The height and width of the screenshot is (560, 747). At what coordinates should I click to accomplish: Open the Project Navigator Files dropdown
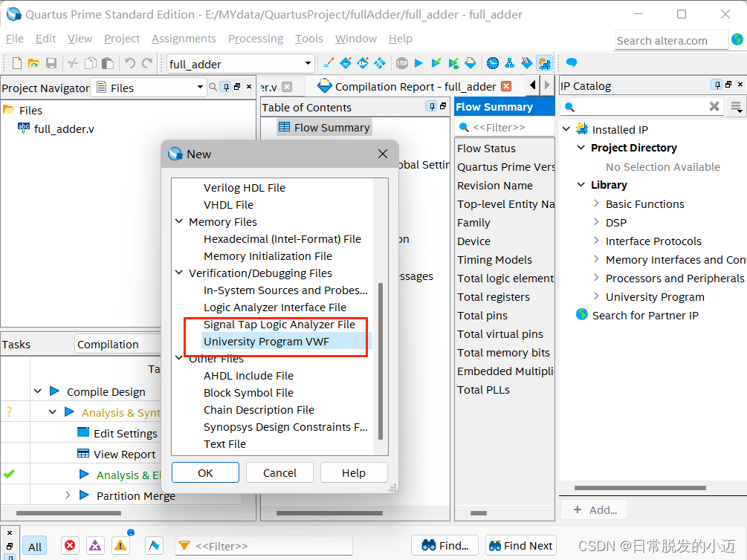pos(200,87)
